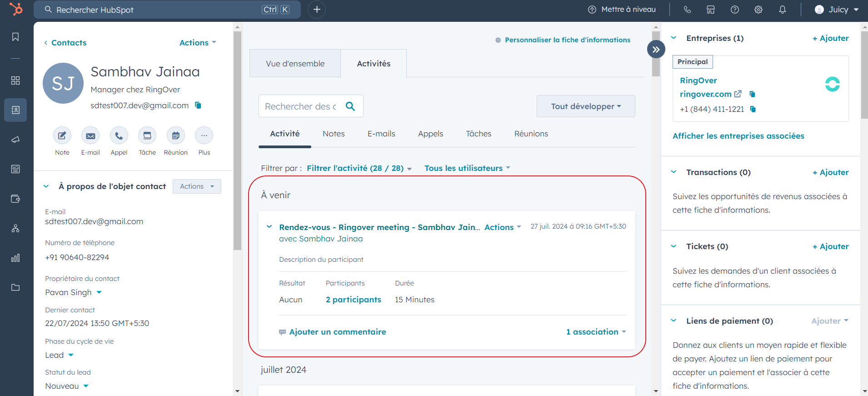Screen dimensions: 868x396
Task: Open the automation icon in sidebar
Action: (x=15, y=228)
